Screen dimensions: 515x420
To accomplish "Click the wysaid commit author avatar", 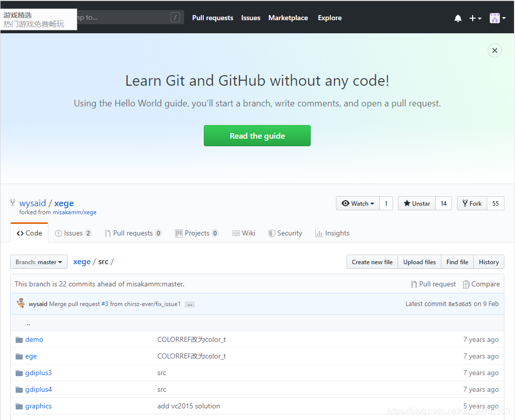I will click(21, 304).
